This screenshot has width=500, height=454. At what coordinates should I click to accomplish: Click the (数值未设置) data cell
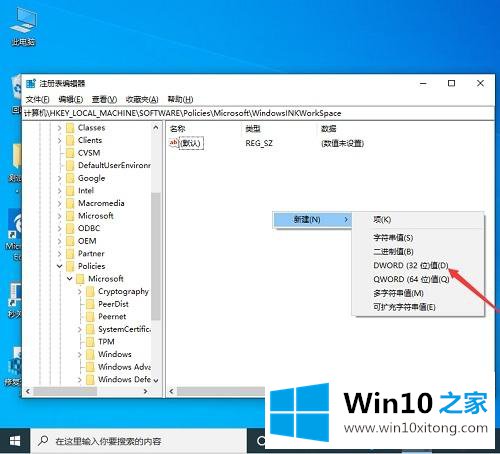[x=342, y=143]
